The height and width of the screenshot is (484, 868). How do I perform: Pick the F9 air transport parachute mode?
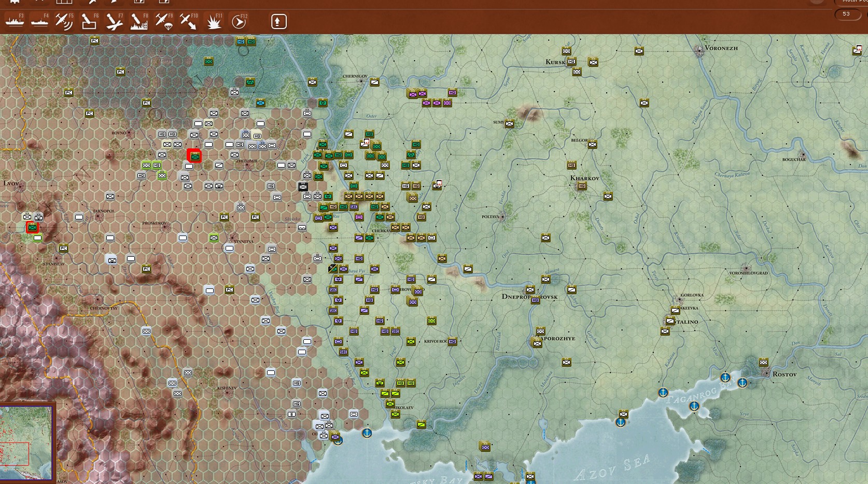tap(164, 21)
